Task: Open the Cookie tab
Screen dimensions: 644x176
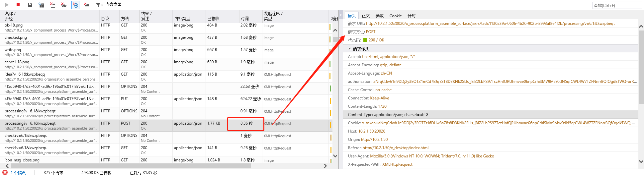Action: point(396,16)
